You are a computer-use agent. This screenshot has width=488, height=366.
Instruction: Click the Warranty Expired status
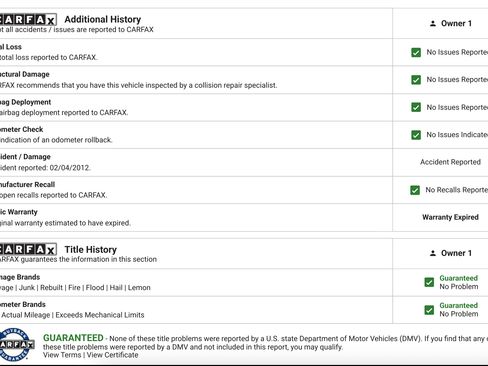(450, 217)
